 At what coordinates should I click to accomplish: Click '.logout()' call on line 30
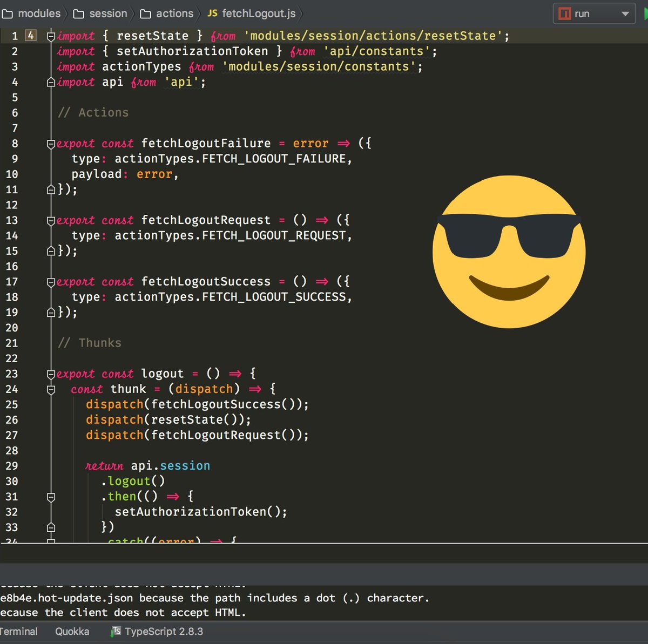pyautogui.click(x=133, y=481)
